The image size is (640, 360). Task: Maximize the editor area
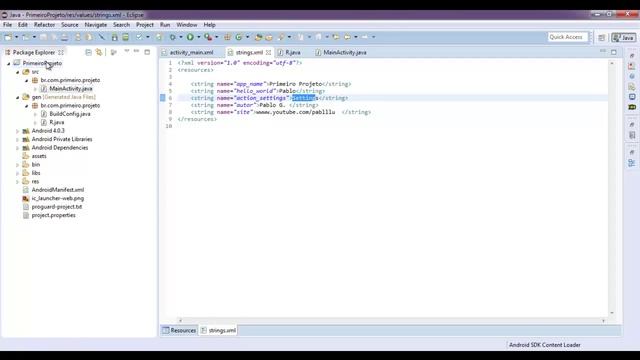click(x=614, y=52)
